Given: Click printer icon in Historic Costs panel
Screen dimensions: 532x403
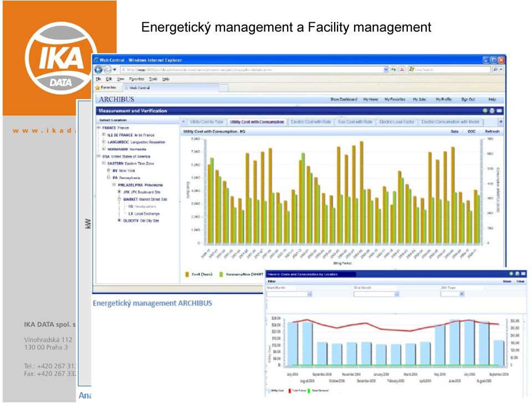Looking at the screenshot, I should (x=517, y=273).
